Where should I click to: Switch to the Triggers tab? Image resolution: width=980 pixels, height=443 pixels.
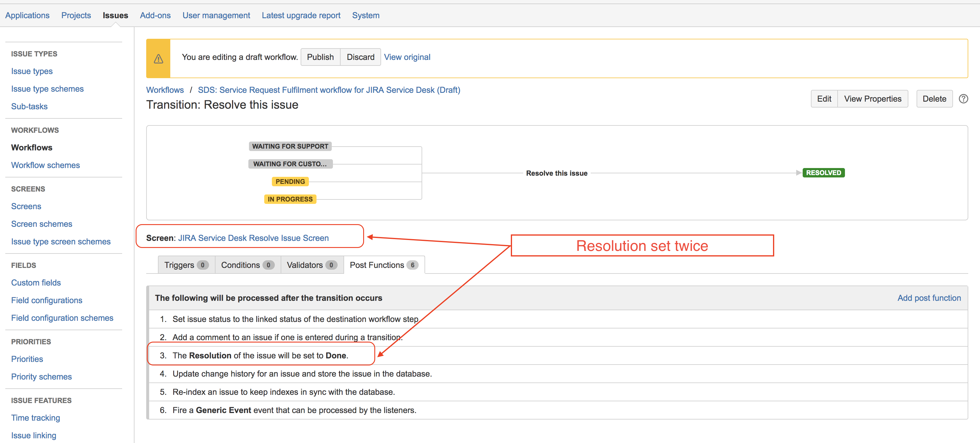coord(186,265)
